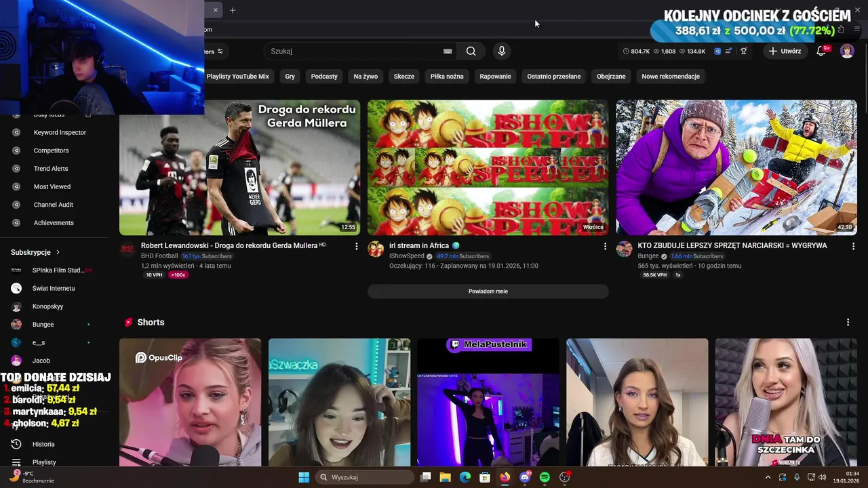Image resolution: width=868 pixels, height=488 pixels.
Task: Click IShowSpeed channel avatar
Action: click(376, 249)
